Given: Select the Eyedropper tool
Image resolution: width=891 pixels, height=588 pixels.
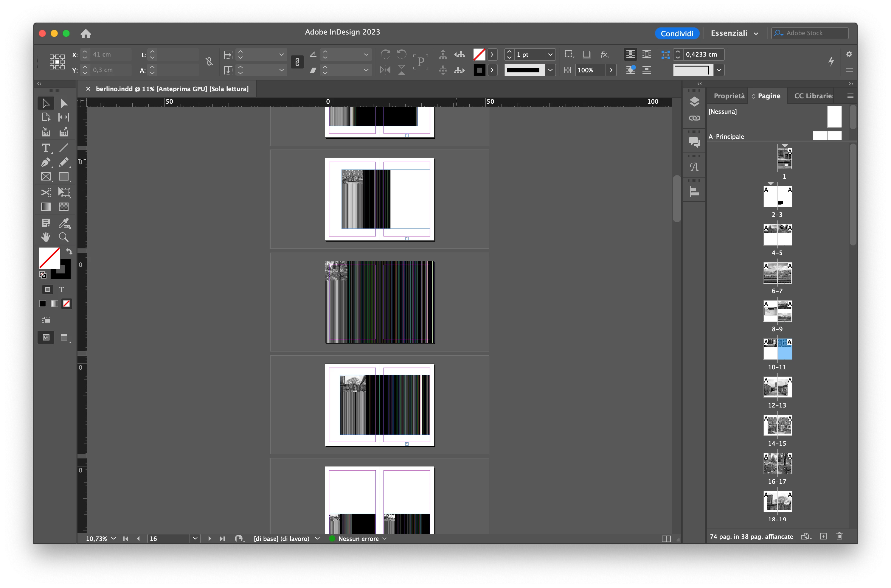Looking at the screenshot, I should [64, 223].
